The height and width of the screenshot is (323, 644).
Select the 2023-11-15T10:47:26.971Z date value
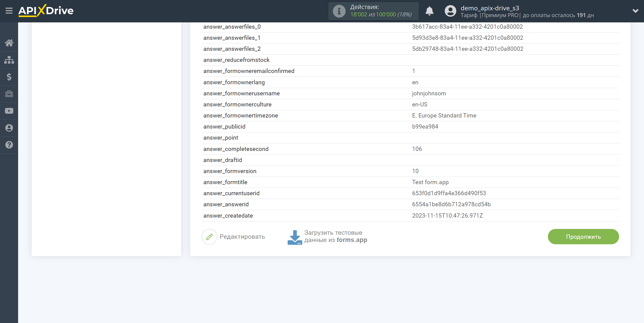tap(447, 216)
